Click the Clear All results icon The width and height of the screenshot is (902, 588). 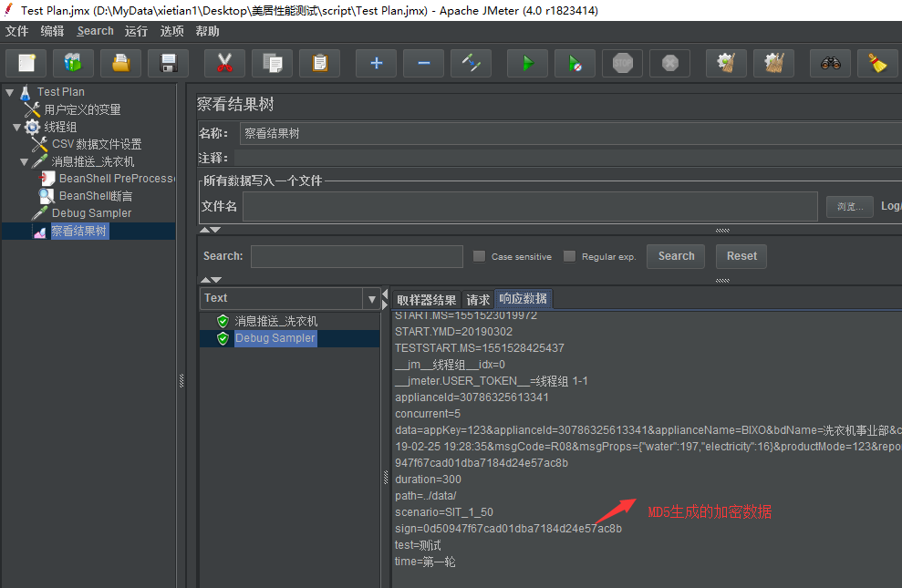pos(773,63)
